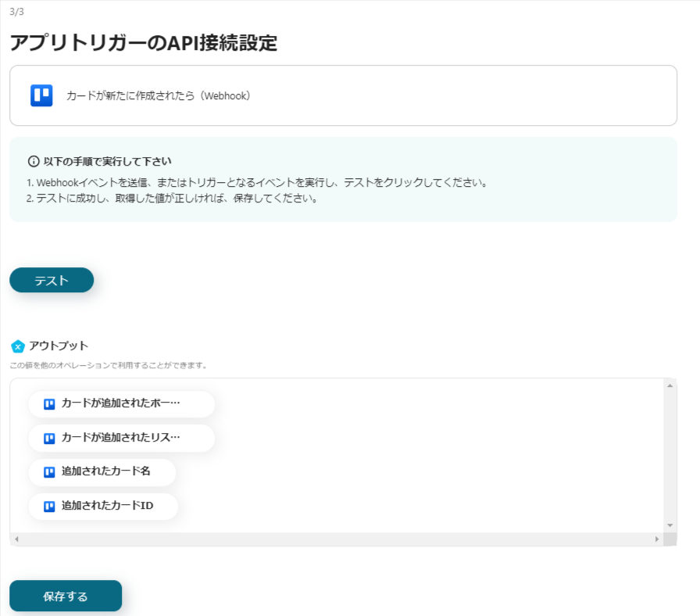Click instruction line 2 about テストに成功し

(172, 198)
